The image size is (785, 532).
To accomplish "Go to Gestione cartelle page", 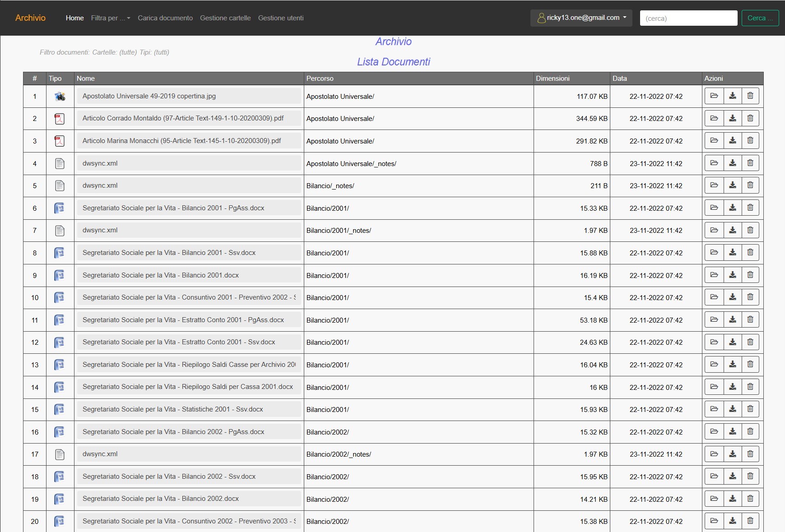I will [225, 18].
